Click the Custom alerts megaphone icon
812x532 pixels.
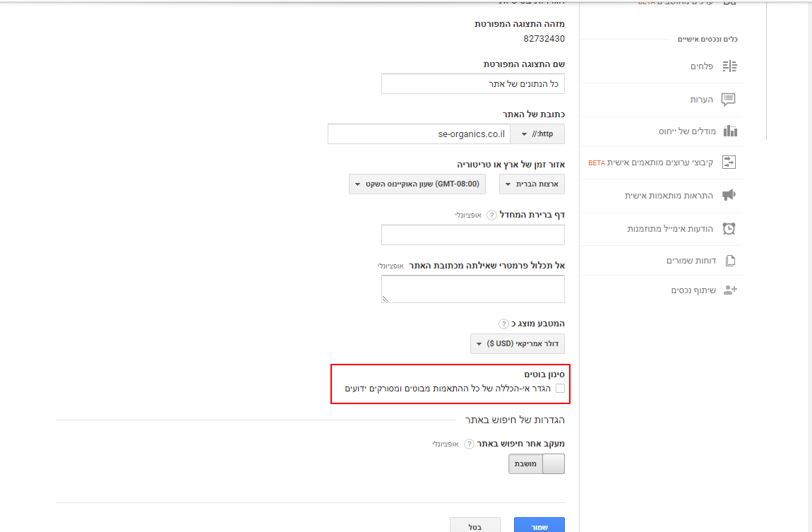point(729,196)
